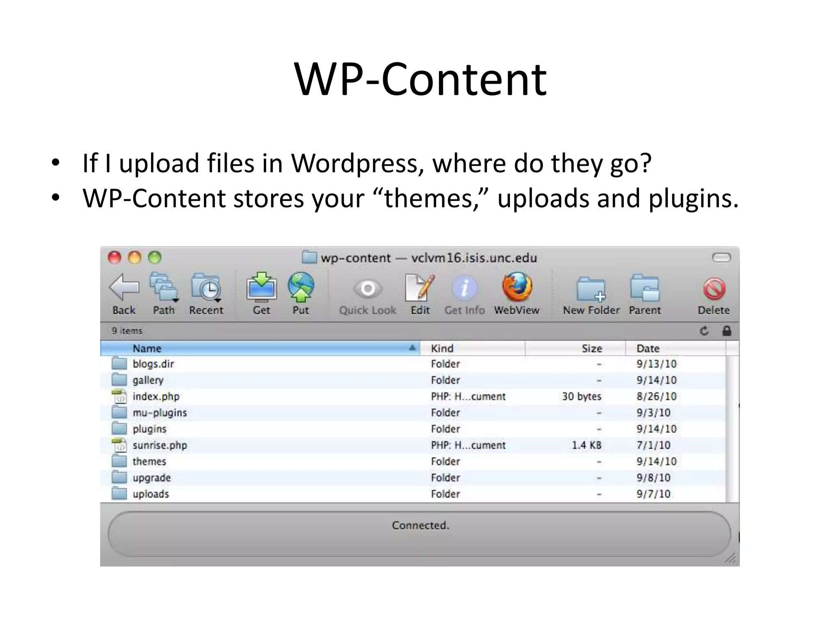Sort by the Date column header
Screen dimensions: 840x630
point(676,348)
